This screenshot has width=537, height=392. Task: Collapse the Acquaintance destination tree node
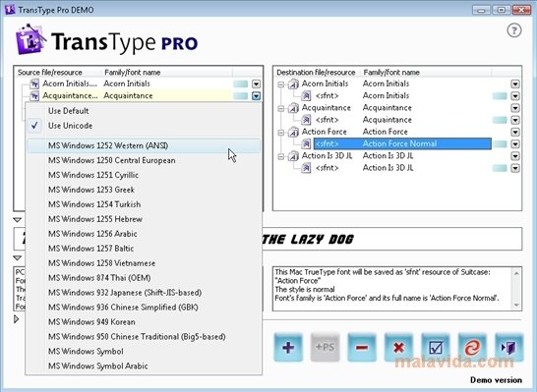point(281,108)
